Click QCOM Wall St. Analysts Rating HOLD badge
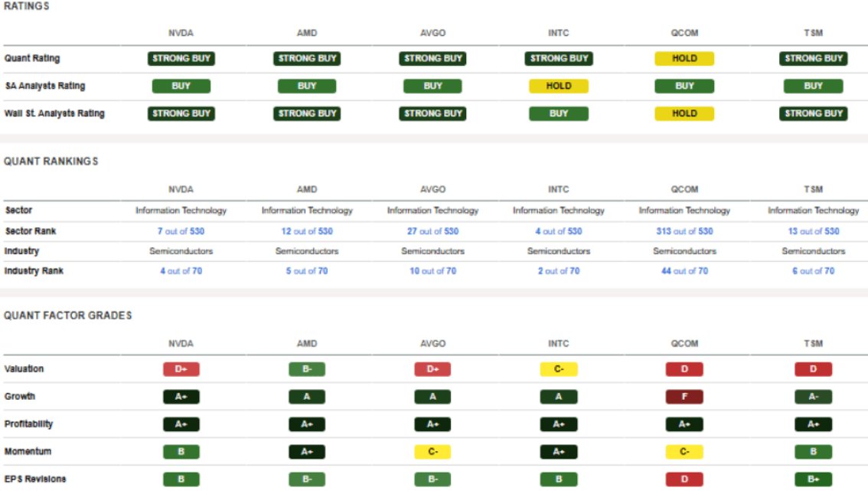Viewport: 868px width, 497px height. (x=684, y=113)
